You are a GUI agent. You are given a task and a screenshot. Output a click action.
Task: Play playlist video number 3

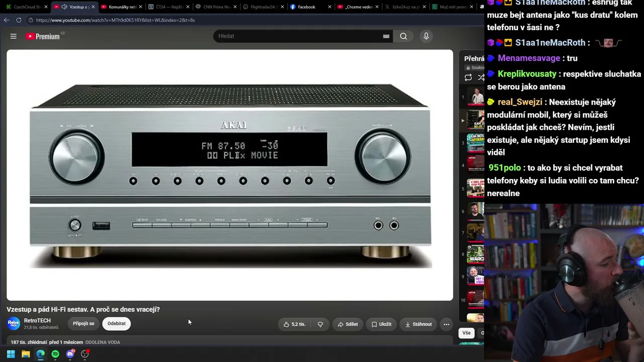(475, 143)
